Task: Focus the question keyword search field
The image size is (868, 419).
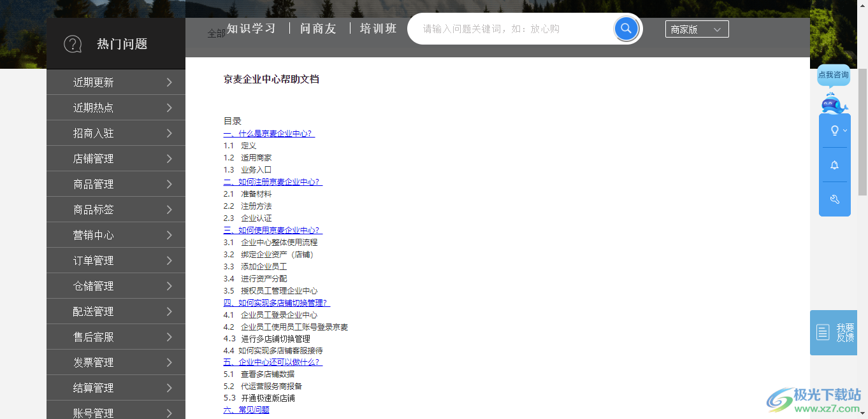Action: tap(513, 29)
